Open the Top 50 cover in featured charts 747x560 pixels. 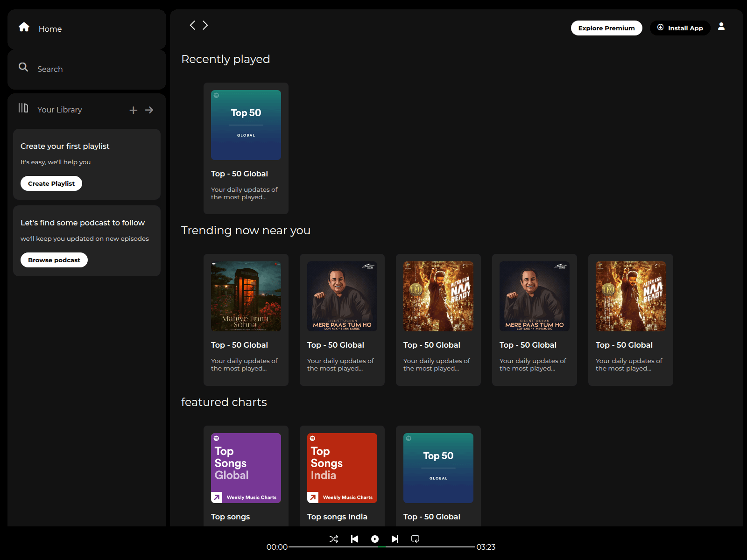[x=438, y=468]
